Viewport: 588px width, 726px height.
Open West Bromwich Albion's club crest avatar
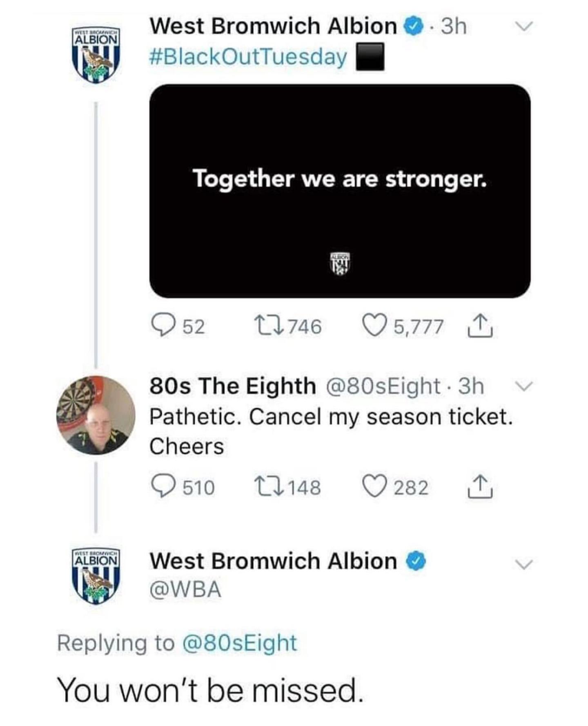[x=95, y=50]
